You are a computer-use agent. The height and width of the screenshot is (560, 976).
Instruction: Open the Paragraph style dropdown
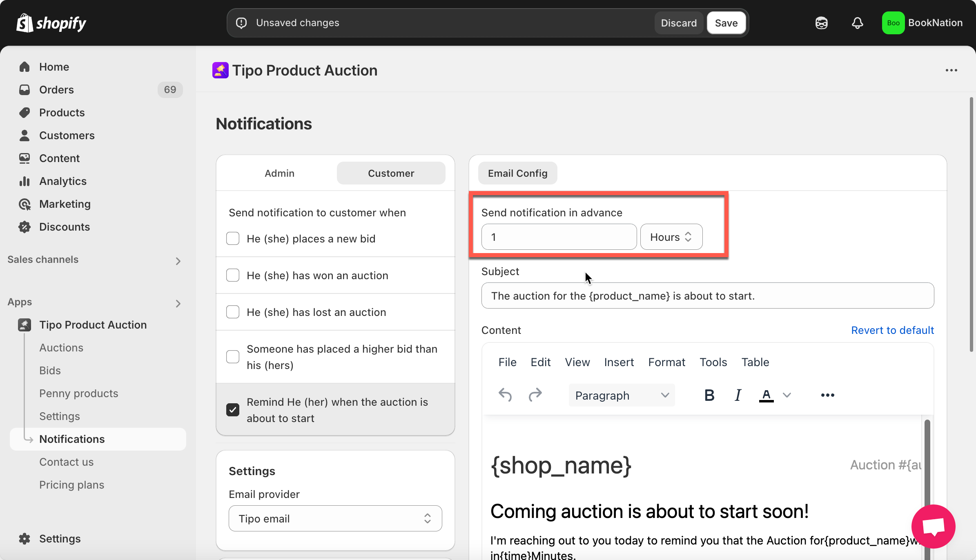[x=621, y=395]
